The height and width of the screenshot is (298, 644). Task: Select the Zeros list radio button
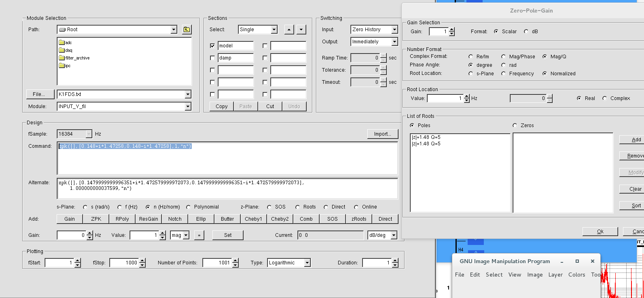(x=515, y=126)
